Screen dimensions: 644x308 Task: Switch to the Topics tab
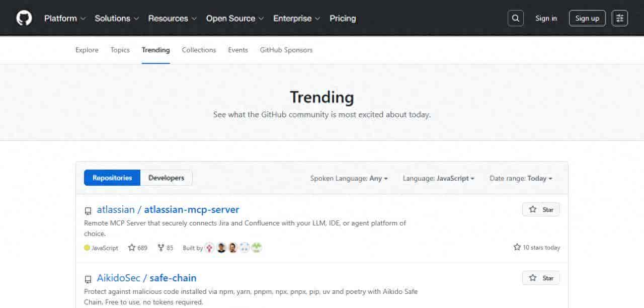[120, 50]
